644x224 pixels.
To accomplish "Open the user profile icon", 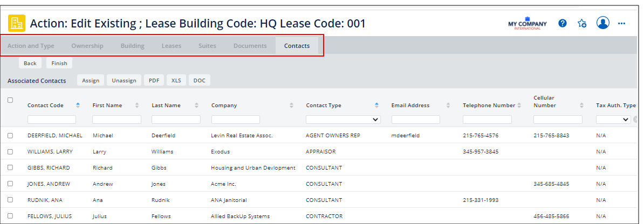I will click(602, 23).
